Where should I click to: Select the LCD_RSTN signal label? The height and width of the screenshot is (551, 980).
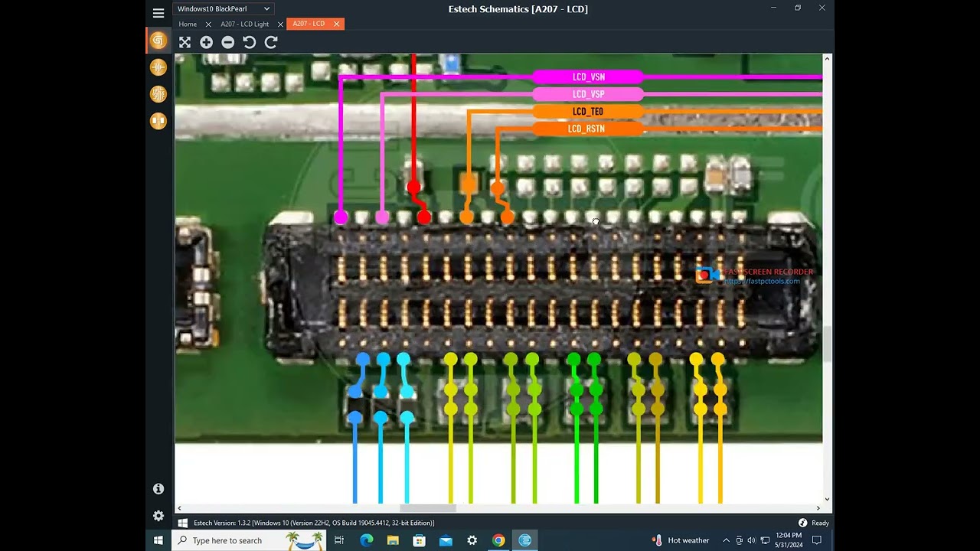point(586,129)
